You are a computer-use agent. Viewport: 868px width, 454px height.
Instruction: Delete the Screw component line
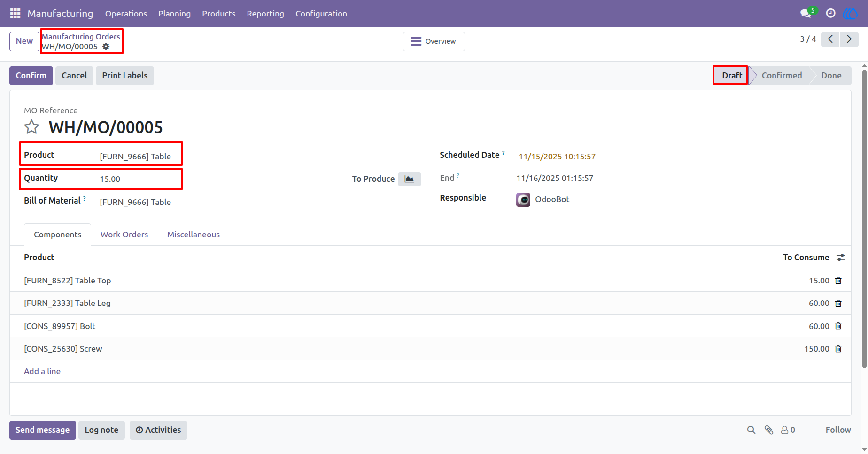pyautogui.click(x=838, y=349)
